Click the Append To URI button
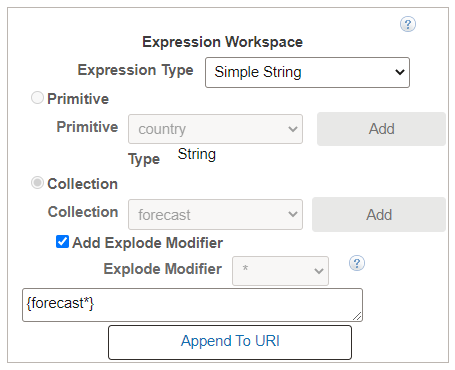455x370 pixels. click(230, 342)
